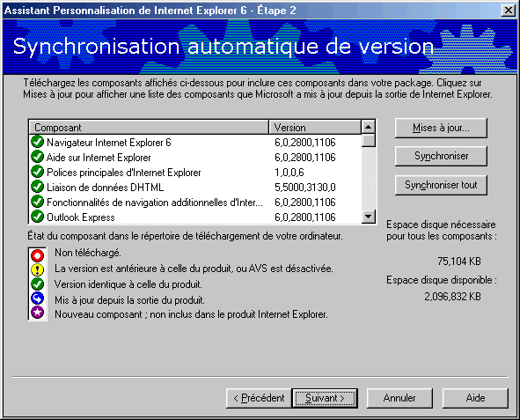Go to next step with Suivant
Viewport: 520px width, 420px height.
point(325,398)
